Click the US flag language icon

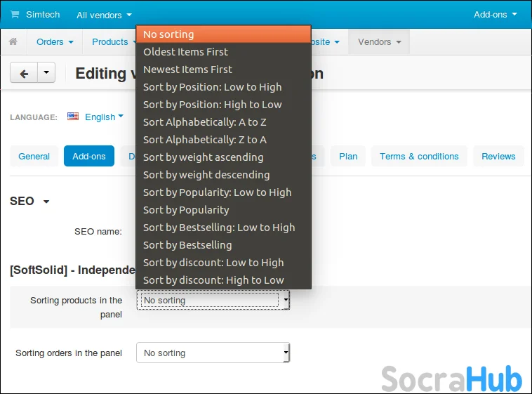tap(73, 117)
